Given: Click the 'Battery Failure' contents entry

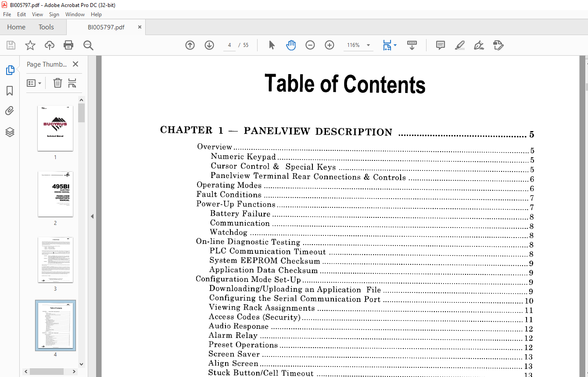Looking at the screenshot, I should [x=240, y=213].
